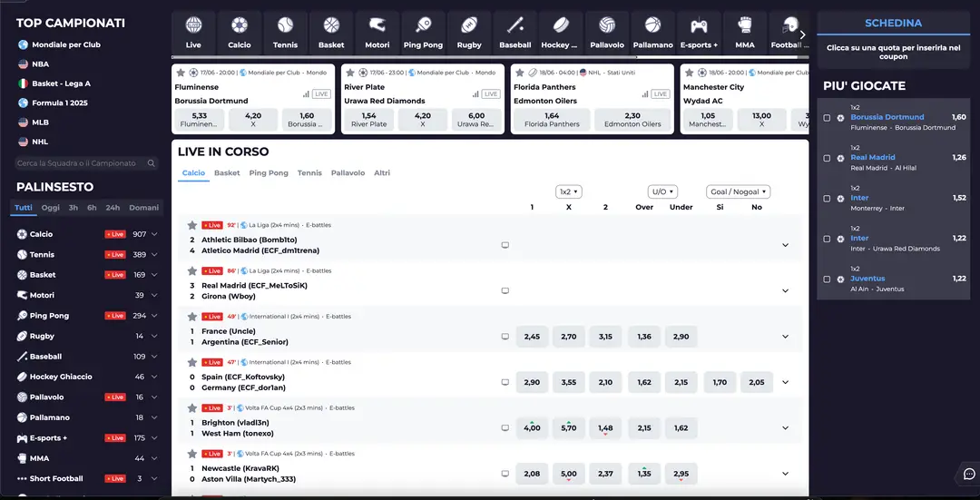
Task: Tick the Inter checkbox for Inter - Urawa
Action: (x=827, y=239)
